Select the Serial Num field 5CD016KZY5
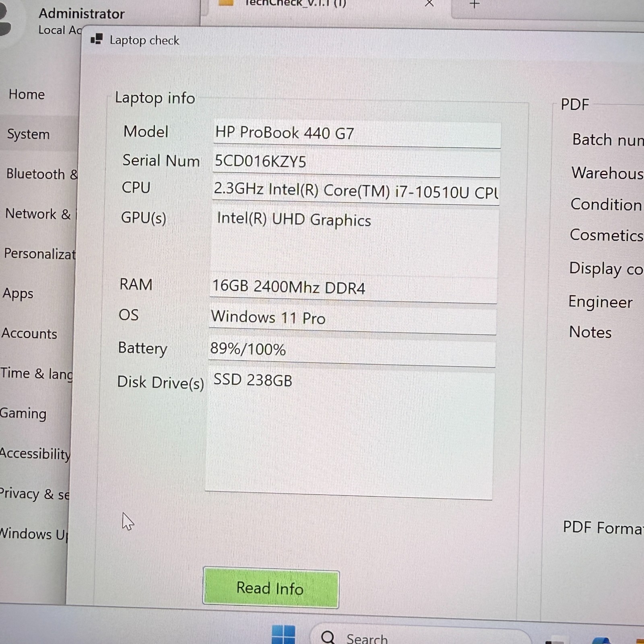This screenshot has width=644, height=644. (x=356, y=163)
